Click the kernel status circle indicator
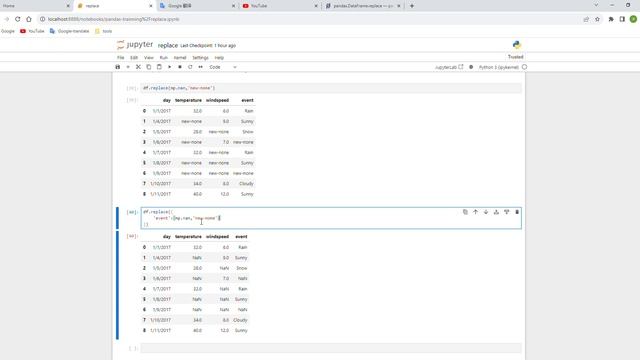This screenshot has width=640, height=360. tap(524, 67)
